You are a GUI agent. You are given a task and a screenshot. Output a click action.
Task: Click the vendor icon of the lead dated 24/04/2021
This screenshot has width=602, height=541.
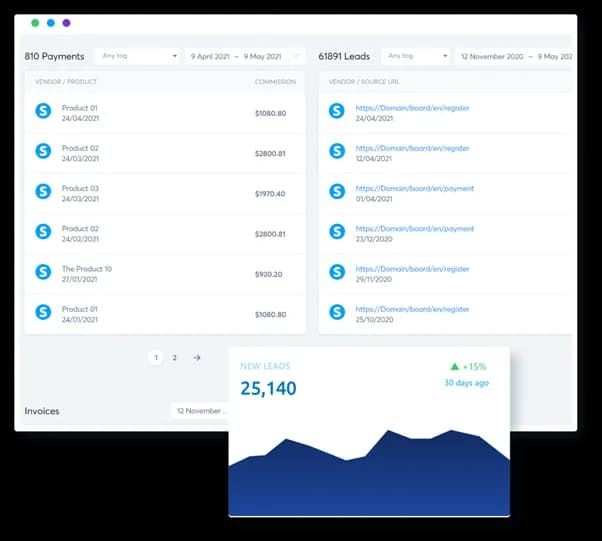click(x=337, y=111)
